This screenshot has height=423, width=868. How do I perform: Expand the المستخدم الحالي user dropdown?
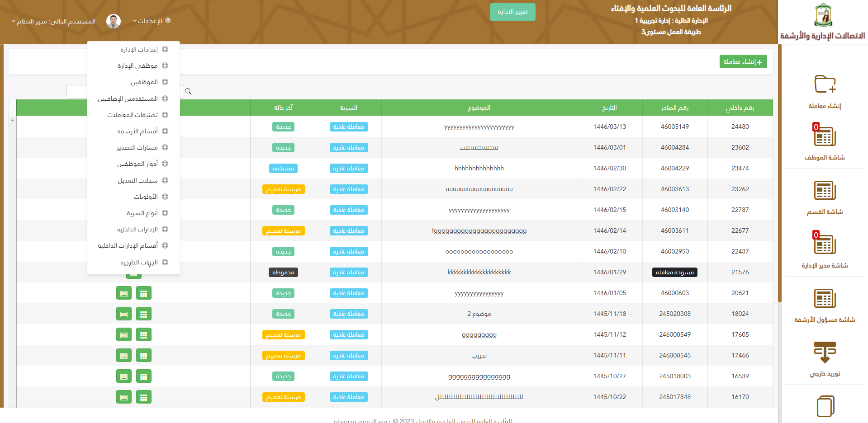(x=53, y=21)
